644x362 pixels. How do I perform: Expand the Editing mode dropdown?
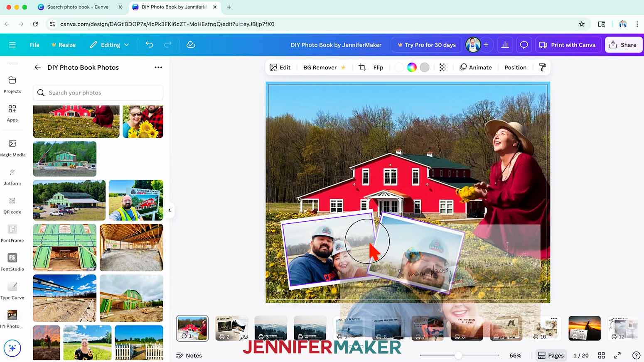coord(110,45)
